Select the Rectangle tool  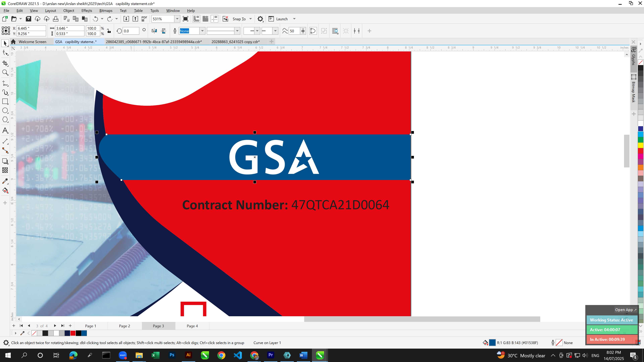(5, 101)
